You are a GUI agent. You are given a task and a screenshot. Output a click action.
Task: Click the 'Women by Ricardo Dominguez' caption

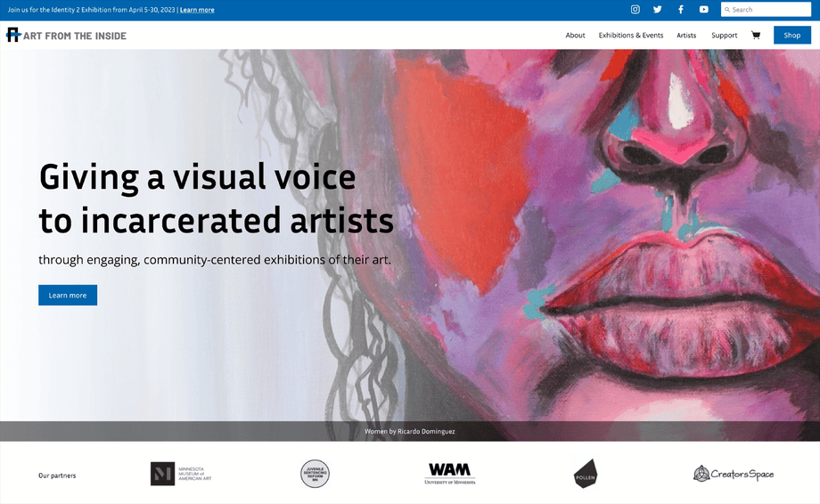click(409, 431)
